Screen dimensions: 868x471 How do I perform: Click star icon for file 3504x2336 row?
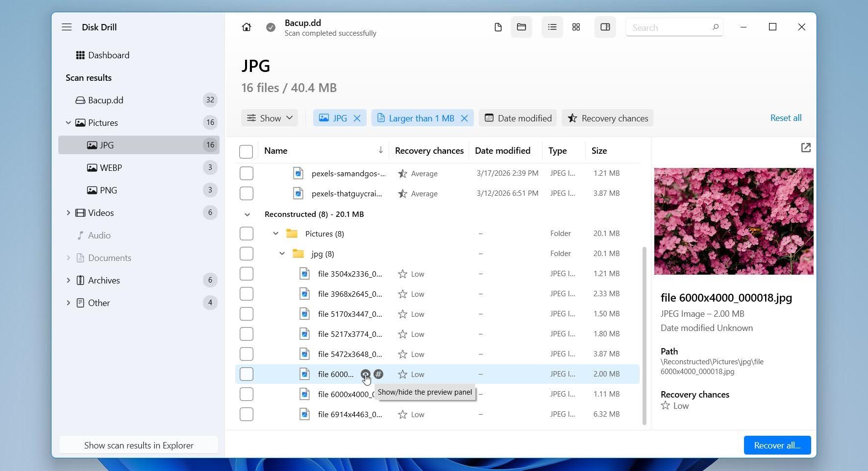pyautogui.click(x=402, y=274)
